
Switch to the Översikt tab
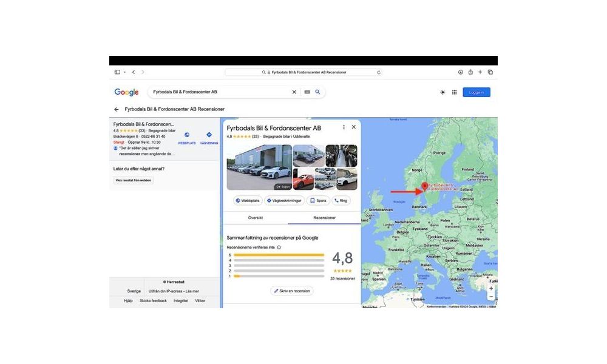coord(256,217)
